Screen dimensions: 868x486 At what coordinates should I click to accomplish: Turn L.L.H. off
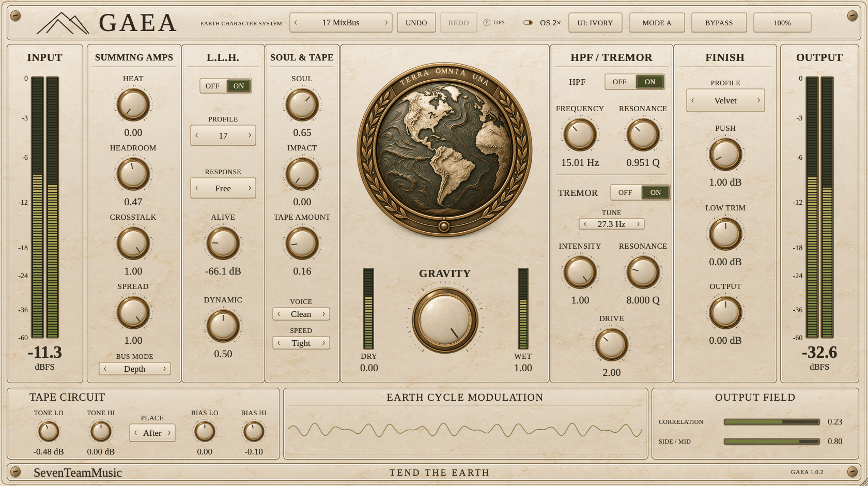tap(212, 86)
